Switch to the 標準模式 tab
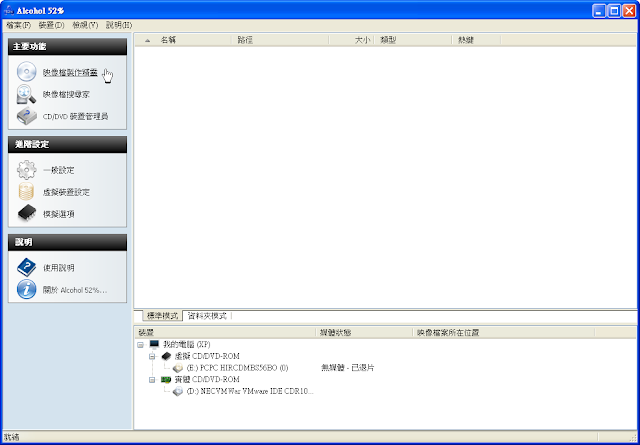The width and height of the screenshot is (640, 445). (163, 316)
